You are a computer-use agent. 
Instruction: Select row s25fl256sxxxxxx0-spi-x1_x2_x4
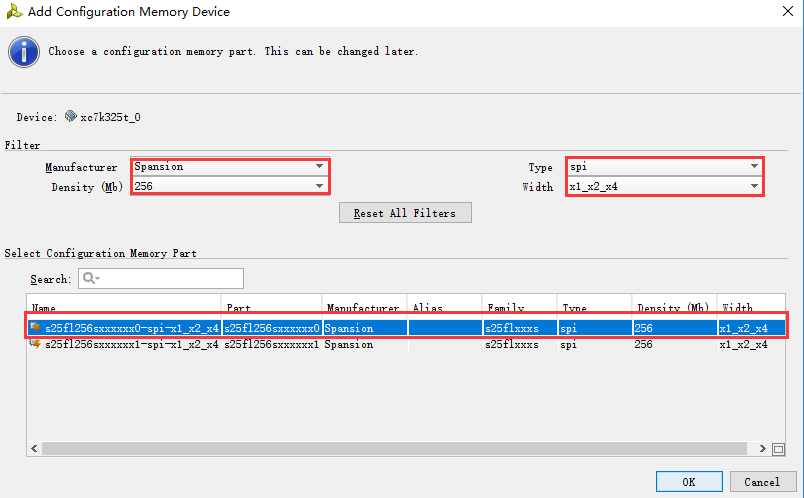(406, 328)
